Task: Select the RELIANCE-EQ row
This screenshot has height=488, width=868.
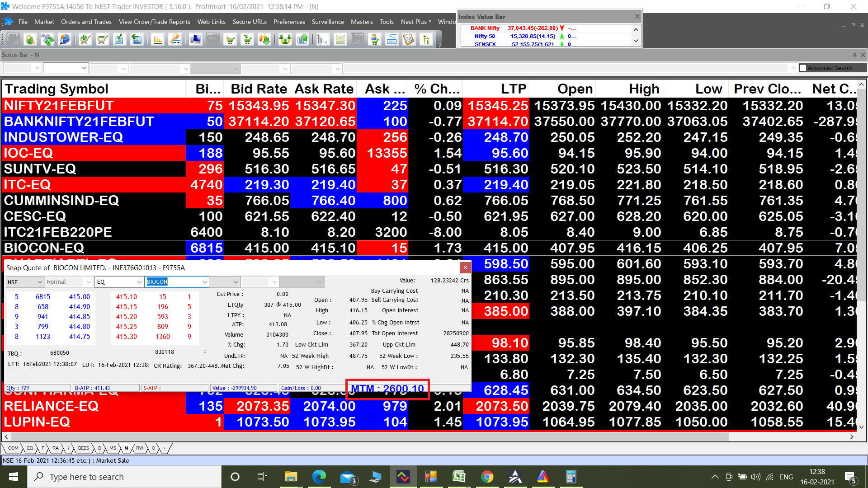Action: (x=429, y=406)
